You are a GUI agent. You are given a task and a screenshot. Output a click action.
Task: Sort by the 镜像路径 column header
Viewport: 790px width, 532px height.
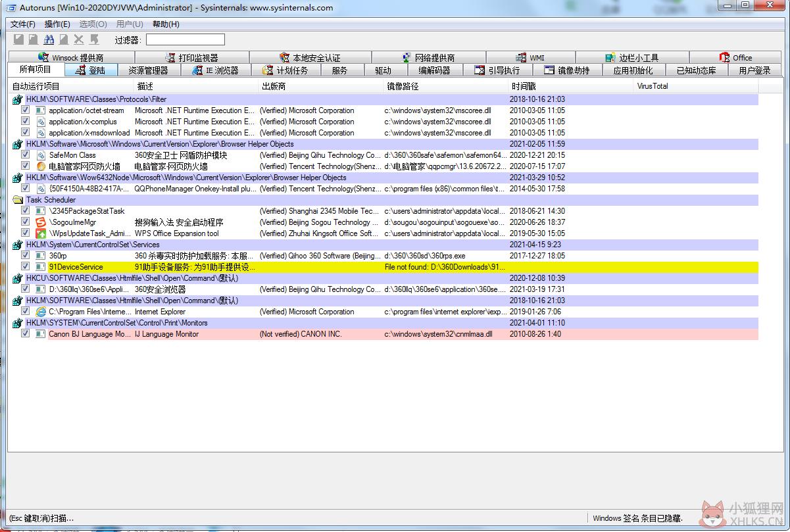point(447,86)
